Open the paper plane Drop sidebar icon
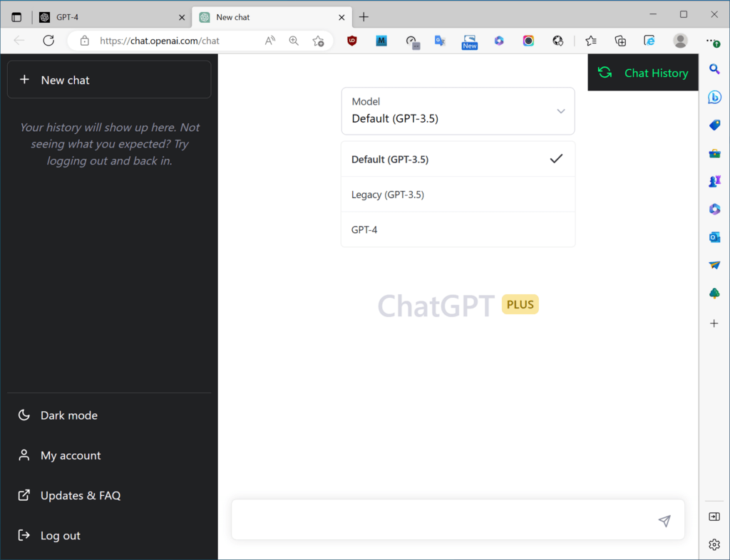730x560 pixels. [714, 265]
